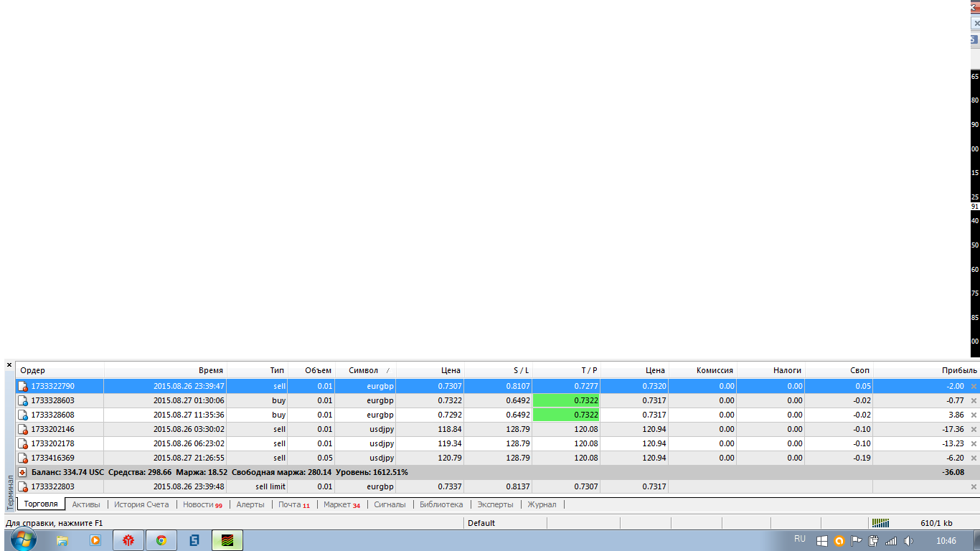This screenshot has width=980, height=551.
Task: Click the 10:46 clock in the tray
Action: tap(946, 541)
